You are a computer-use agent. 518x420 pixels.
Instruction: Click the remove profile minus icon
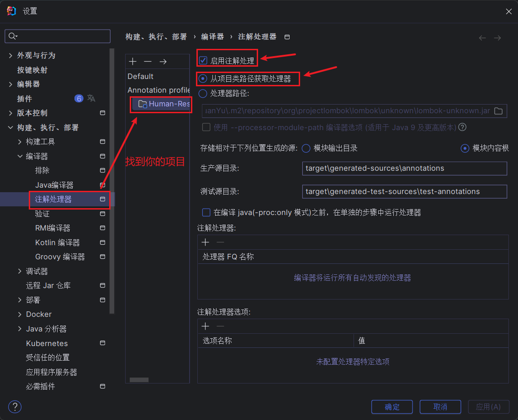click(148, 62)
